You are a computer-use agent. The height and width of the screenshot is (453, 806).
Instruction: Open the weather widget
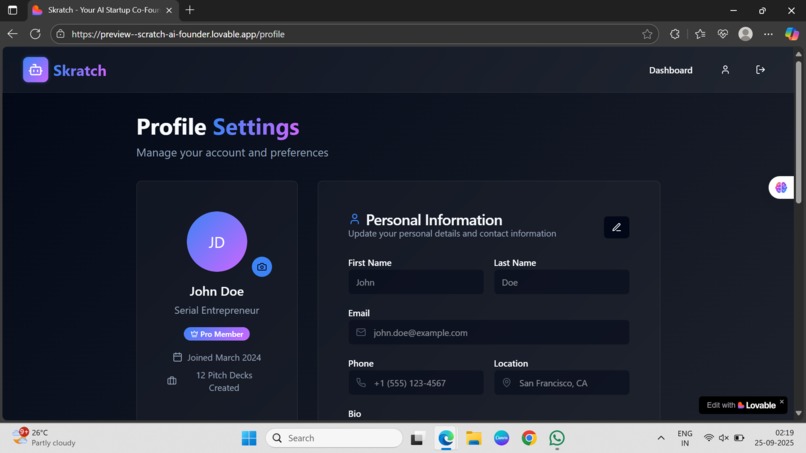pos(44,438)
